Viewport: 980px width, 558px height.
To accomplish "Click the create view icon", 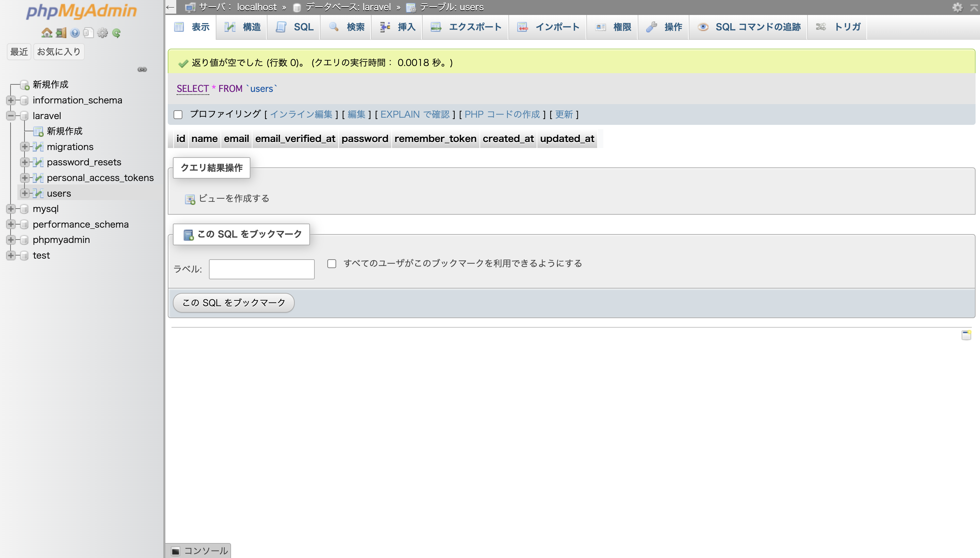I will click(190, 199).
